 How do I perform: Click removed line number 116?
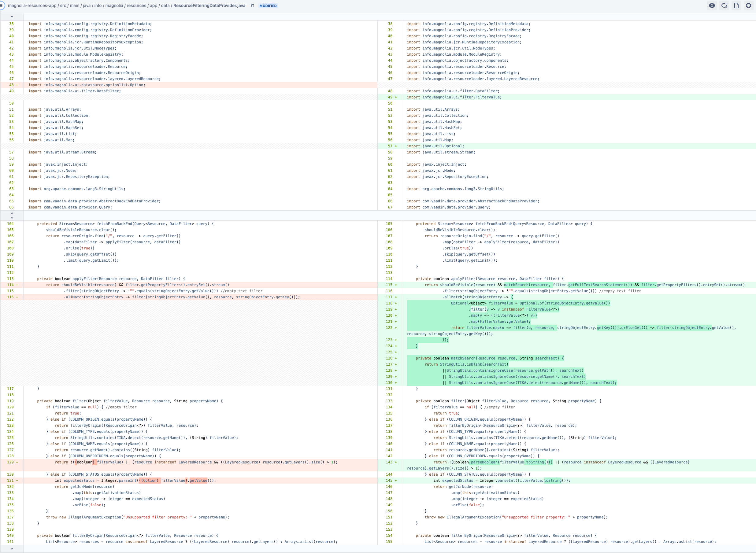pos(10,297)
